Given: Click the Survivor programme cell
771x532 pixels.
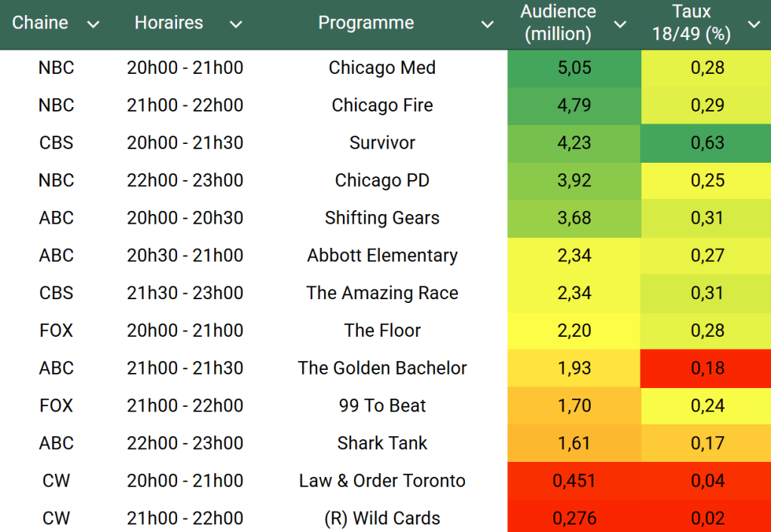Looking at the screenshot, I should coord(382,142).
